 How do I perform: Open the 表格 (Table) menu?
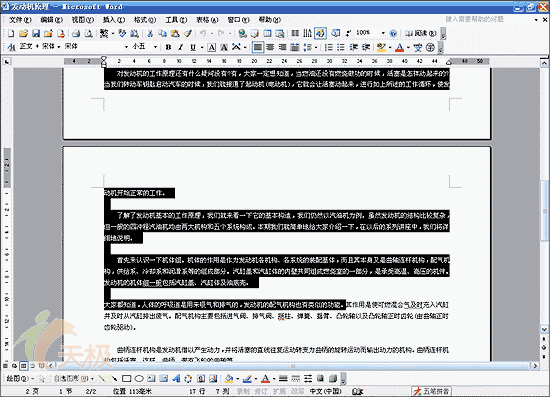coord(207,20)
